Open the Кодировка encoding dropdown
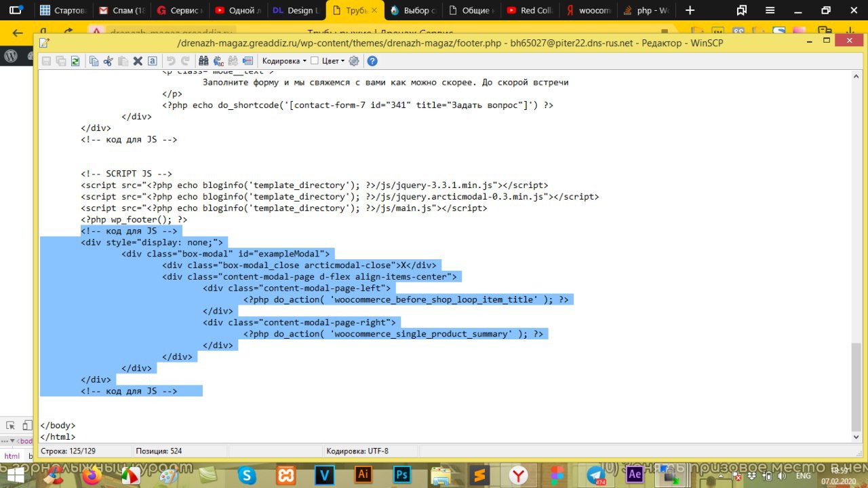The width and height of the screenshot is (868, 488). 284,61
